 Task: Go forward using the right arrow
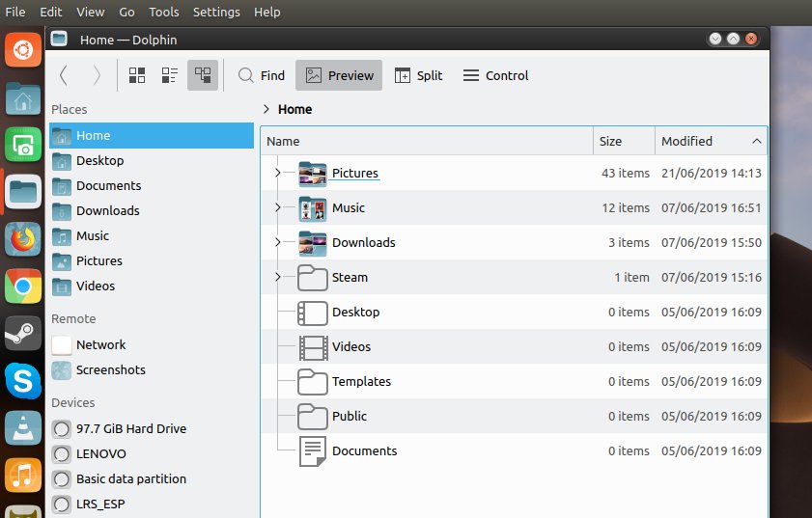pyautogui.click(x=96, y=75)
